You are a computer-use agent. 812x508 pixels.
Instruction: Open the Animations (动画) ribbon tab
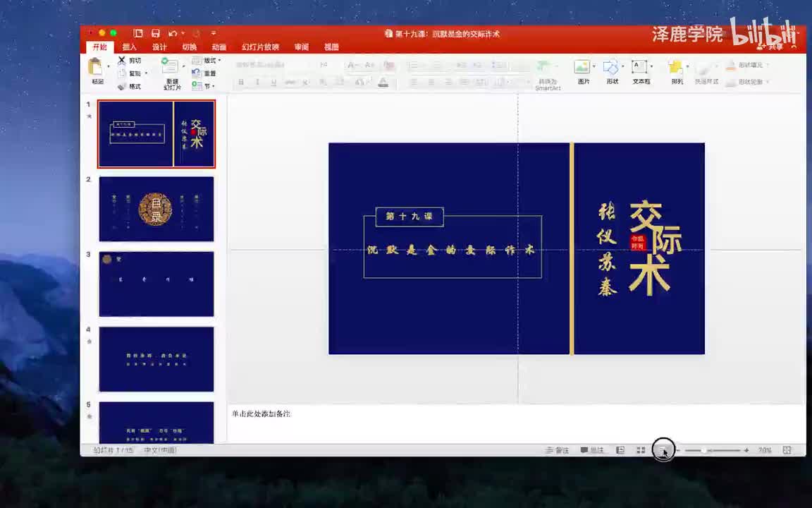coord(219,47)
